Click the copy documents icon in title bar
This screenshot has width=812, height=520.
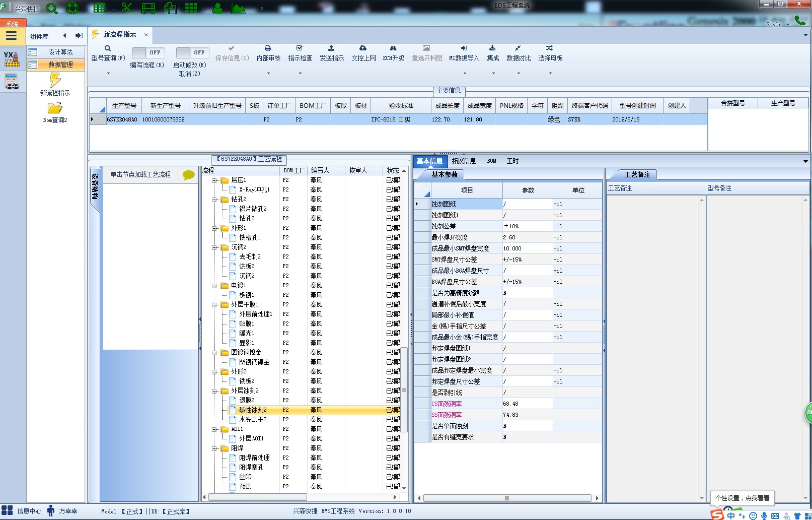pos(170,8)
